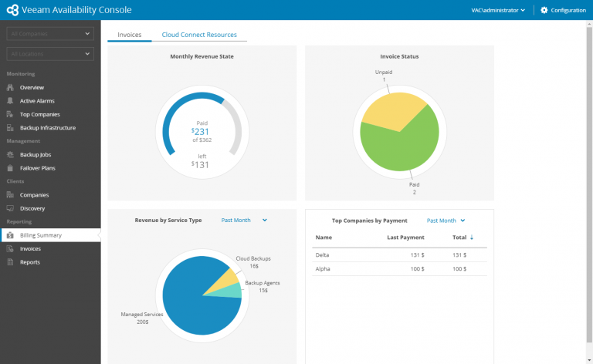Image resolution: width=593 pixels, height=364 pixels.
Task: Open the Discovery monitor icon
Action: (x=10, y=208)
